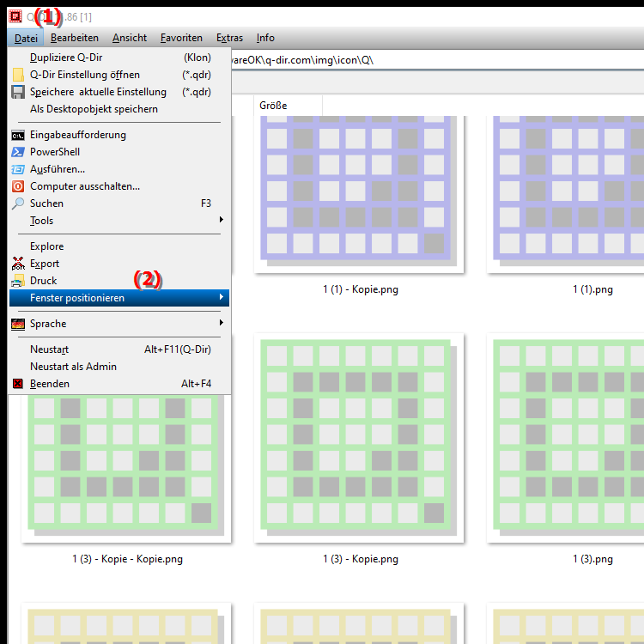Screen dimensions: 644x644
Task: Choose Neustart als Admin
Action: click(x=119, y=367)
